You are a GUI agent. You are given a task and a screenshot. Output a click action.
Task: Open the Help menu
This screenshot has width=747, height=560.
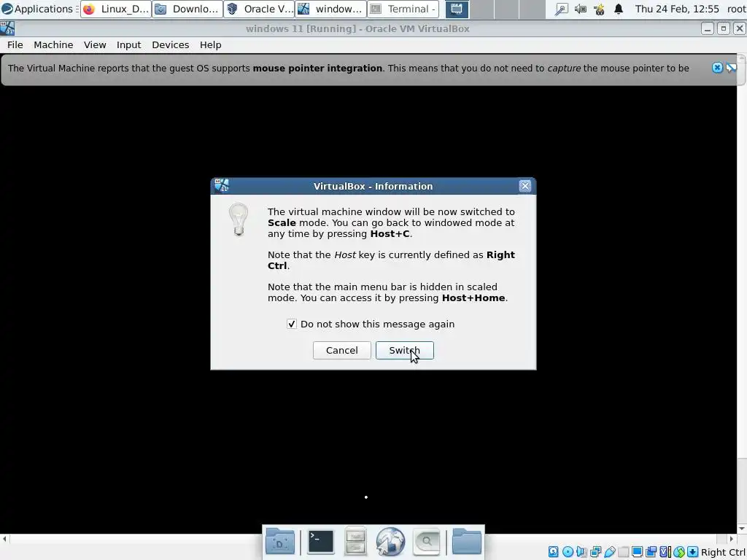point(210,44)
